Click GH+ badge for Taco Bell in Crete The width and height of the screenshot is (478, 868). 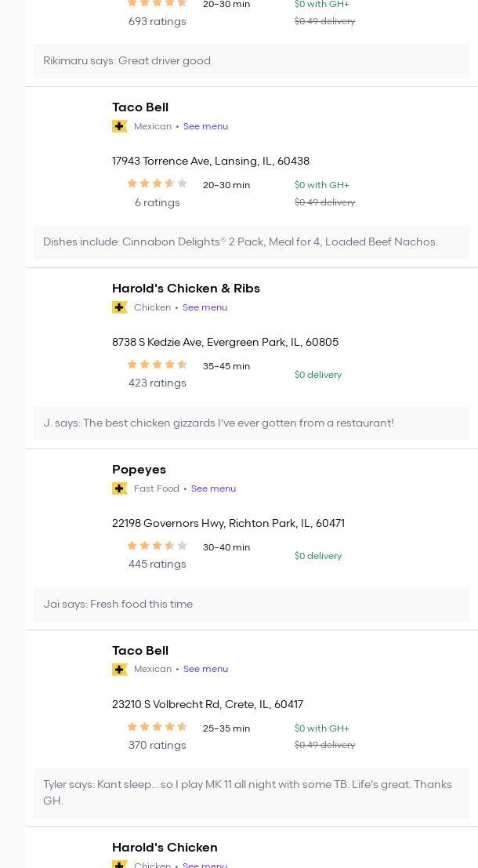click(120, 670)
